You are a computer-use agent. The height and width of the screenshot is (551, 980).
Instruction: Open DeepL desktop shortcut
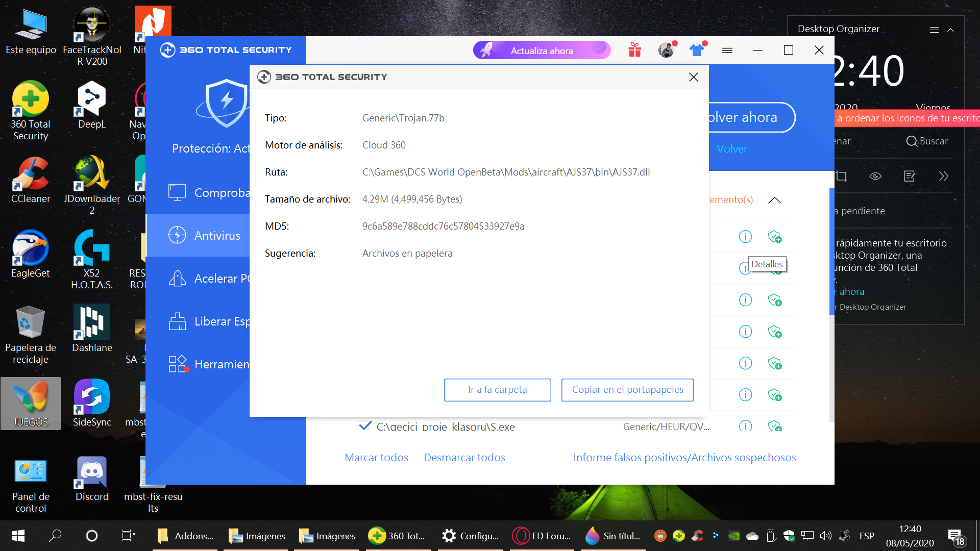tap(92, 106)
